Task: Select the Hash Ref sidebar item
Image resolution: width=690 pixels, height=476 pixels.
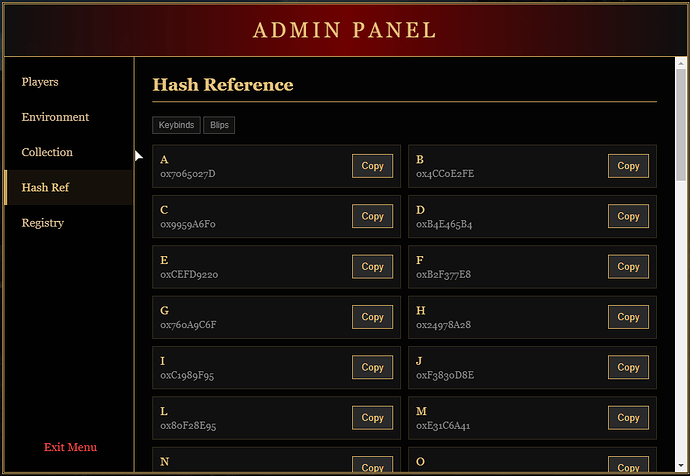Action: (45, 187)
